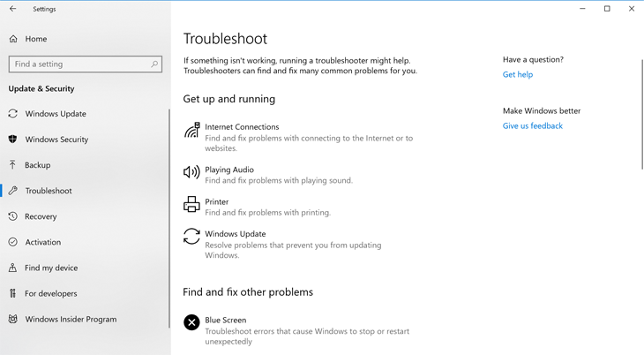Click the Windows Security shield icon
The height and width of the screenshot is (355, 644).
12,139
